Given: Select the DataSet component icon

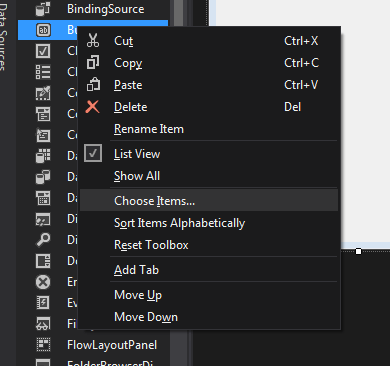Looking at the screenshot, I should coord(43,177).
